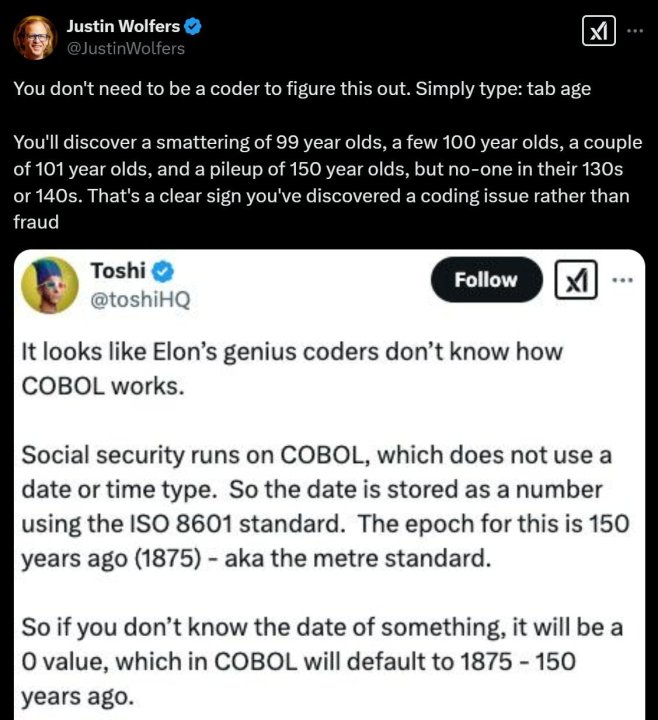The width and height of the screenshot is (658, 720).
Task: Open Toshi's profile via display name
Action: (117, 271)
